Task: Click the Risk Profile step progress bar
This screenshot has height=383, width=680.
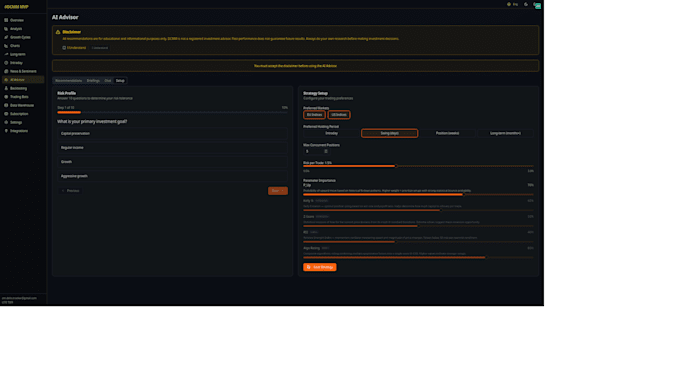Action: click(172, 112)
